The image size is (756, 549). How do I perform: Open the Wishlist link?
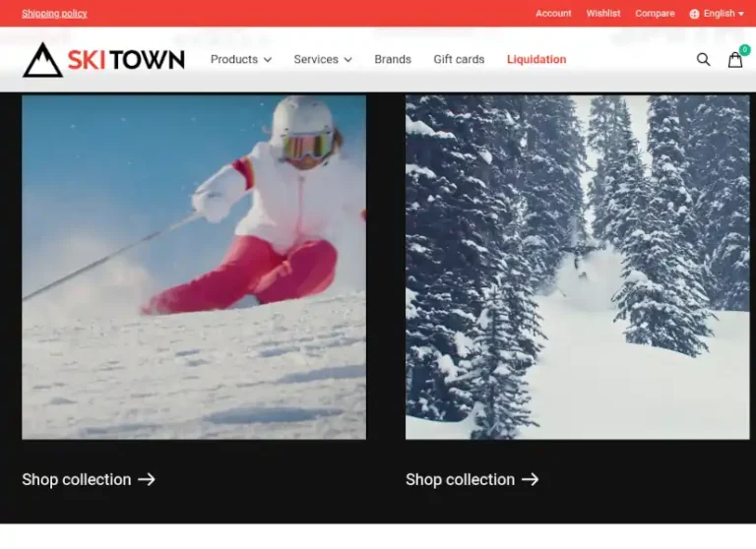pos(603,14)
